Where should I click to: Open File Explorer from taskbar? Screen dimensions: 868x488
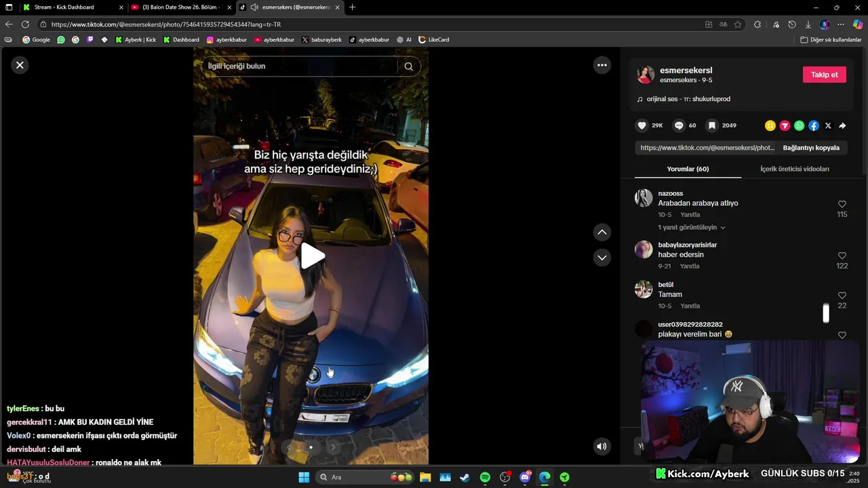coord(425,477)
